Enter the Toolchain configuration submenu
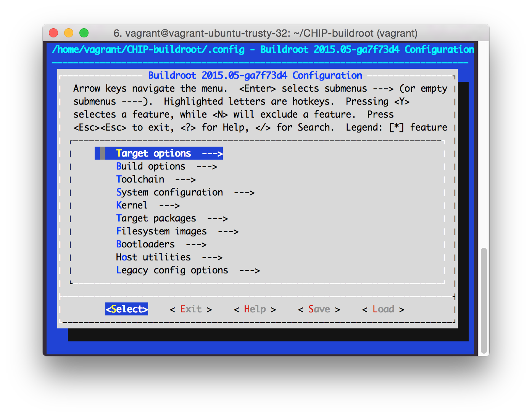Viewport: 532px width, 417px height. (140, 179)
